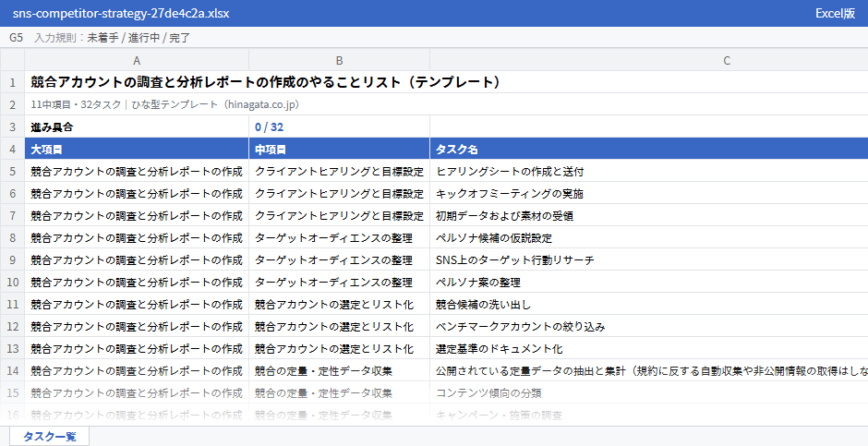
Task: Click クライアントヒアリングと目標設定 in row 6
Action: point(339,193)
